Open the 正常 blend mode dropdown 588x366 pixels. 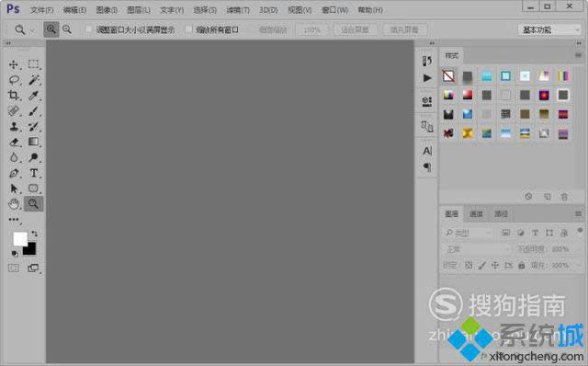(478, 249)
